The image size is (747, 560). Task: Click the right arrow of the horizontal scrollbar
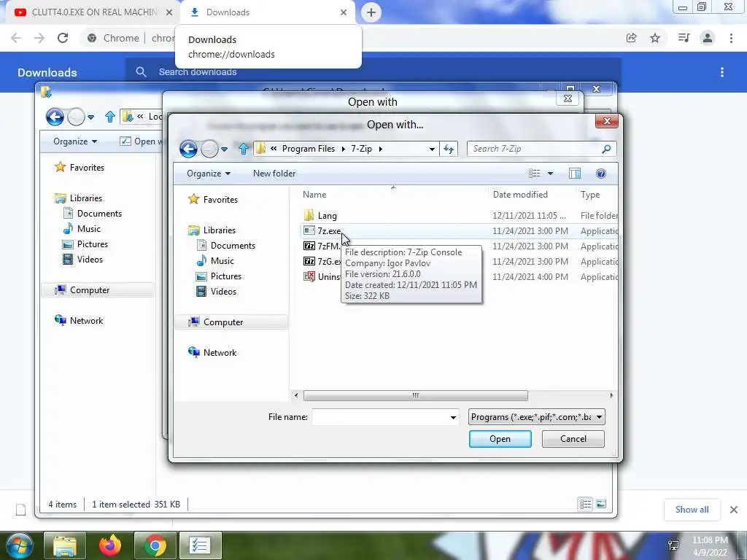click(612, 395)
